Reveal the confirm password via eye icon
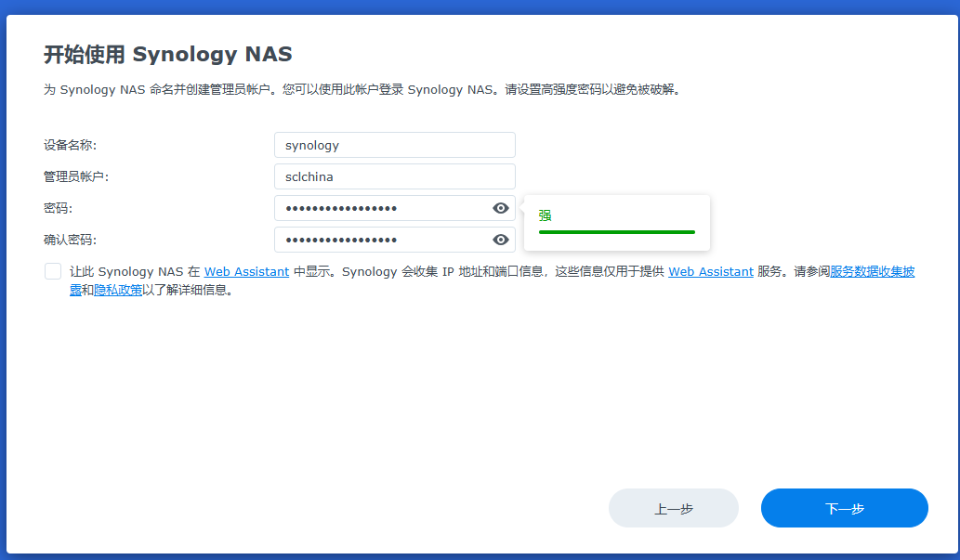Image resolution: width=960 pixels, height=560 pixels. coord(501,240)
